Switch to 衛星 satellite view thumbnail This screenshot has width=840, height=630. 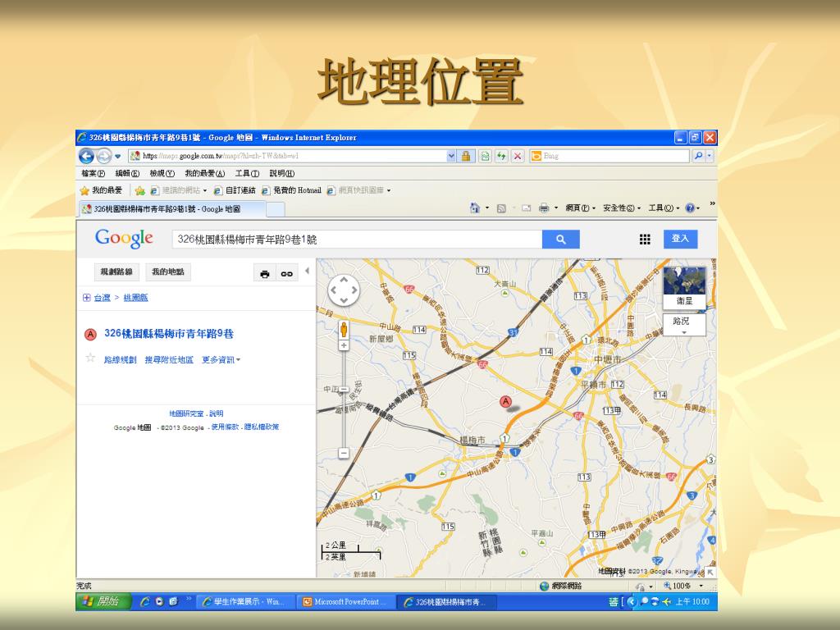point(684,288)
